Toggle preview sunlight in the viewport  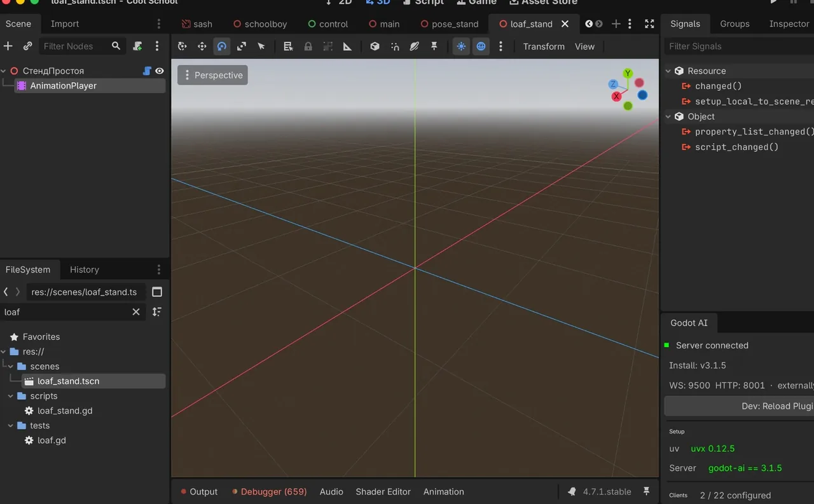click(x=461, y=46)
